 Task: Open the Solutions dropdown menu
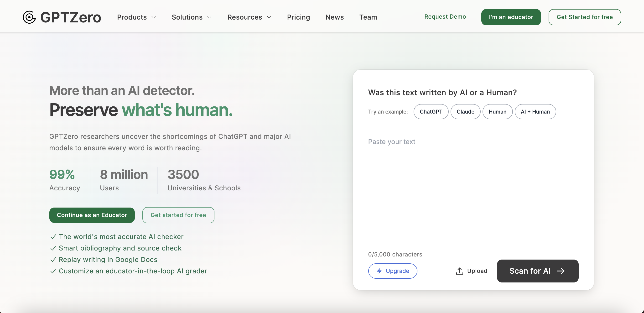192,17
